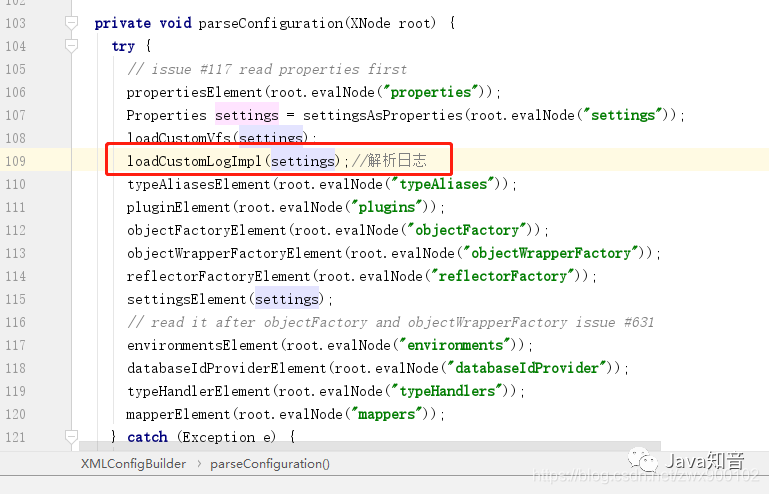This screenshot has height=494, width=769.
Task: Click the "typeAliases" string literal
Action: click(x=443, y=184)
